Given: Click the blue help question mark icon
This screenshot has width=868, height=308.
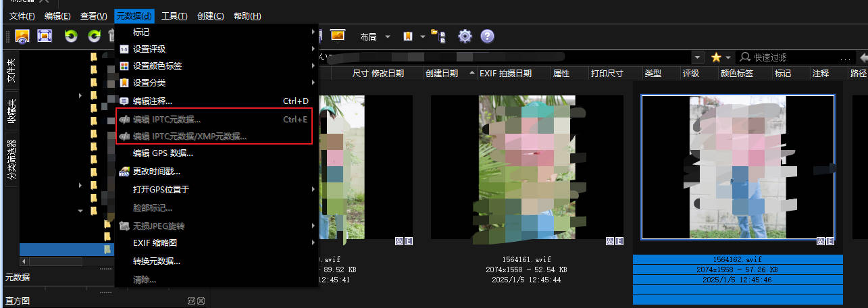Looking at the screenshot, I should tap(487, 36).
